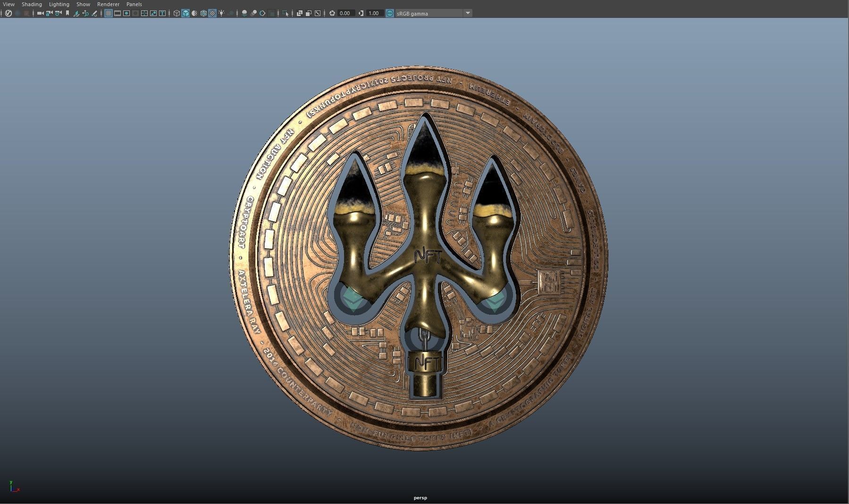Image resolution: width=849 pixels, height=504 pixels.
Task: Enable the X-Ray display icon
Action: (300, 13)
